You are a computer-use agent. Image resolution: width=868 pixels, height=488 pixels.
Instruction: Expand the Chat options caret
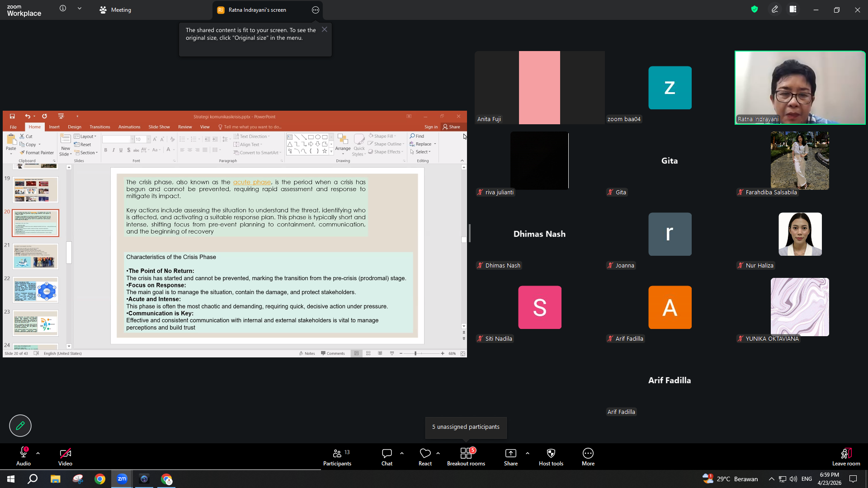402,453
